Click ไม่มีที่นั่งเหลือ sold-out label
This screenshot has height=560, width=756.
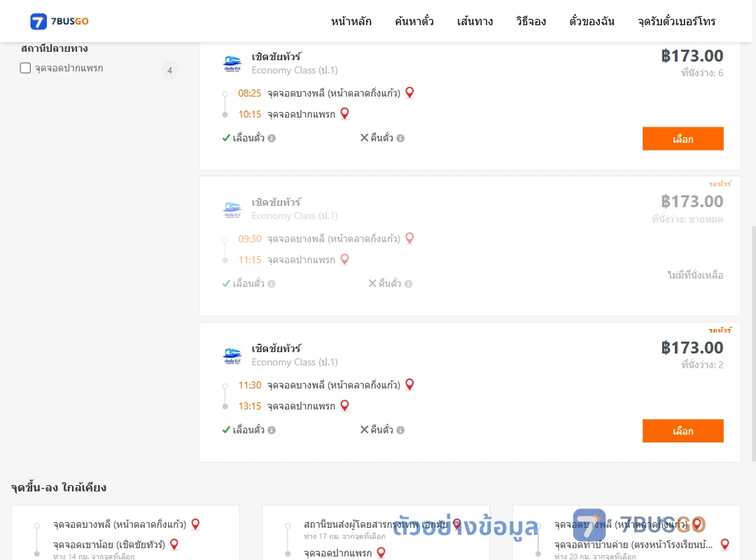[695, 275]
